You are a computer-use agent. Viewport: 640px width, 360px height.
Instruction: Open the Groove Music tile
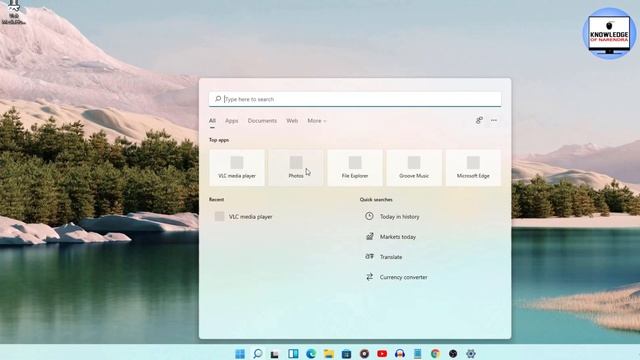[414, 168]
